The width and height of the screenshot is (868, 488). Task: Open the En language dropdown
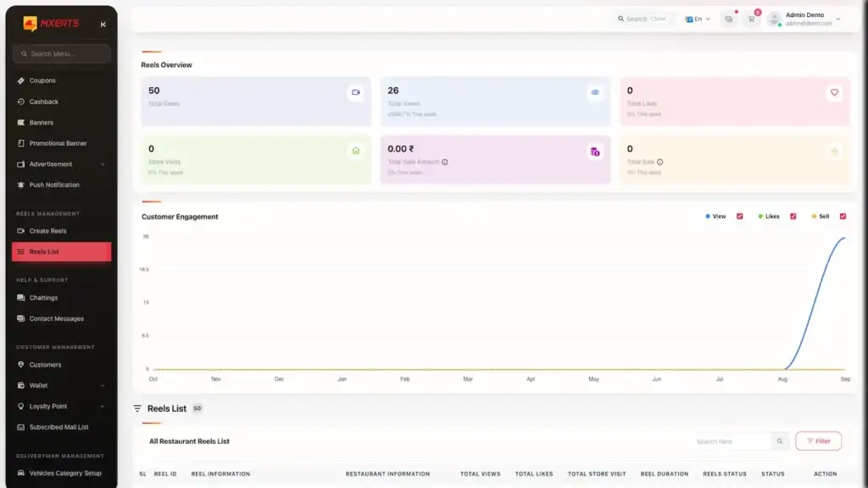(x=698, y=19)
